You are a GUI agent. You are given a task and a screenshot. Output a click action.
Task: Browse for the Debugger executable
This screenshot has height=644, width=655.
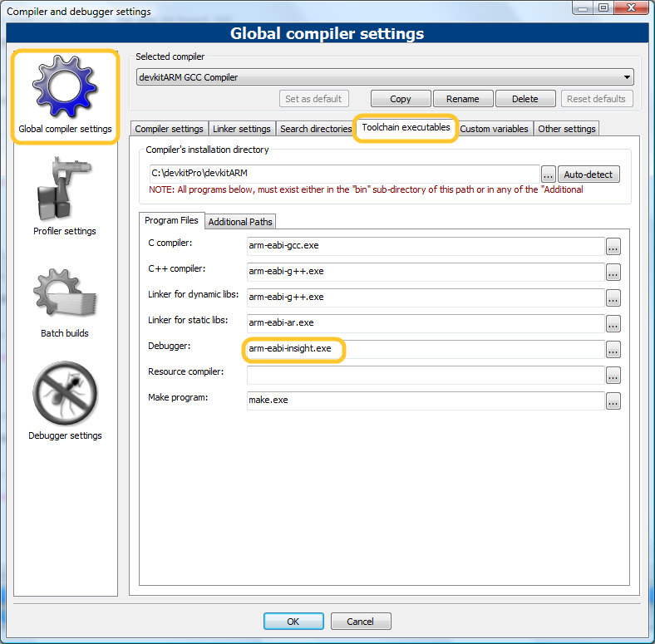613,350
